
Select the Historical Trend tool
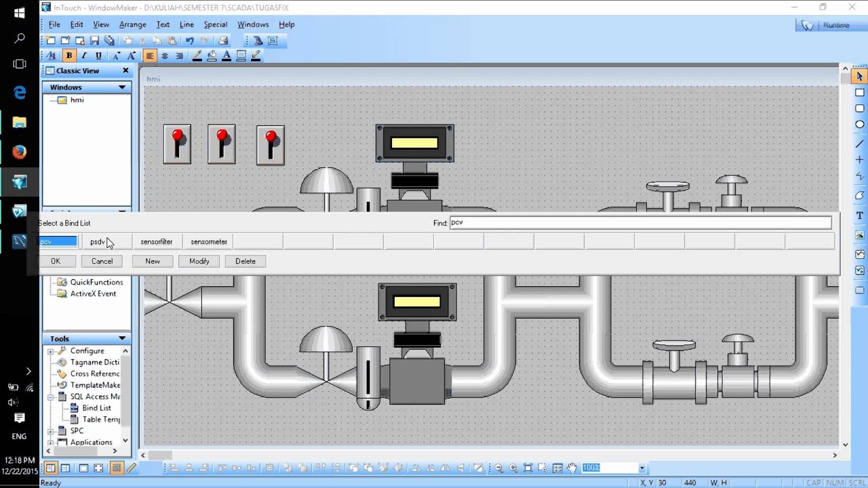coord(860,270)
